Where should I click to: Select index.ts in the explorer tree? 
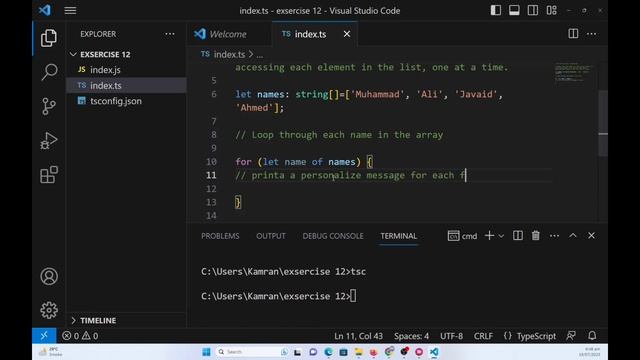106,85
